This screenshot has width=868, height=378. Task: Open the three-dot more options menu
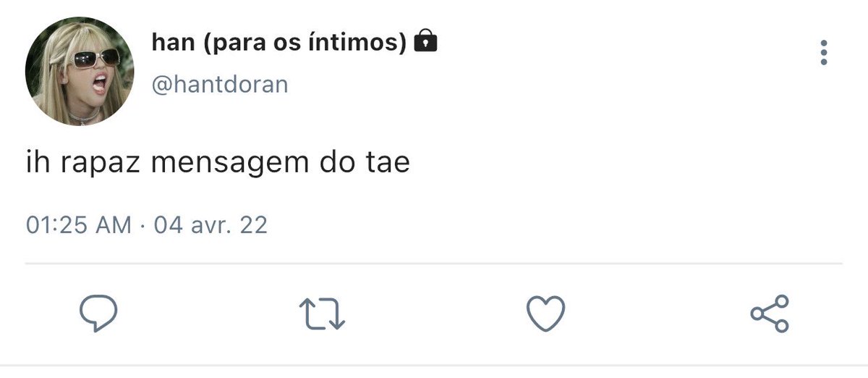tap(823, 53)
